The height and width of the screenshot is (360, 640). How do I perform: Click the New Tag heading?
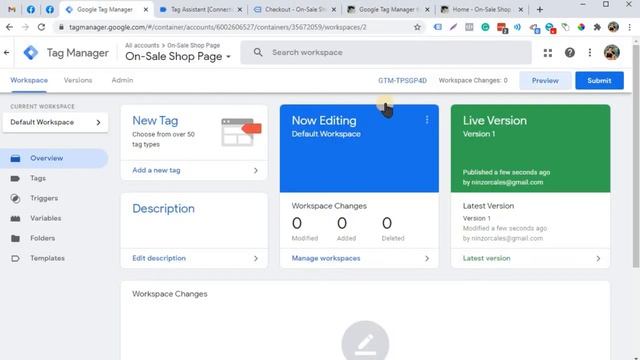pyautogui.click(x=155, y=121)
